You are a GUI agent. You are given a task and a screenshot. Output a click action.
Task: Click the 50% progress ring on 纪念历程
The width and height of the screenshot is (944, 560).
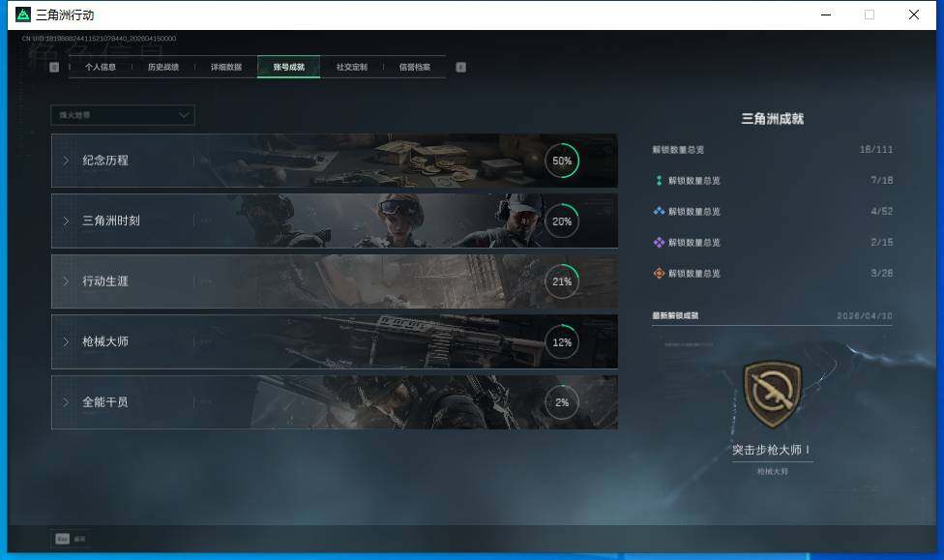(x=562, y=161)
